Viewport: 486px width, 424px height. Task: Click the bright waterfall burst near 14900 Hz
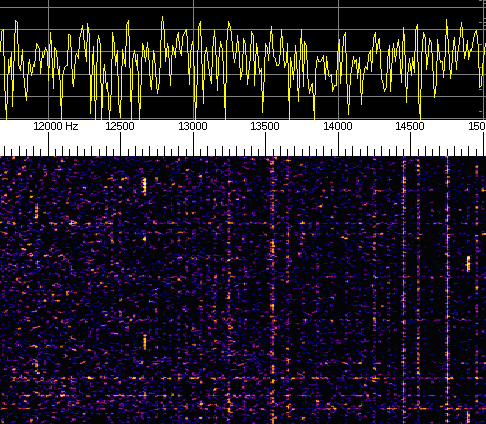468,263
